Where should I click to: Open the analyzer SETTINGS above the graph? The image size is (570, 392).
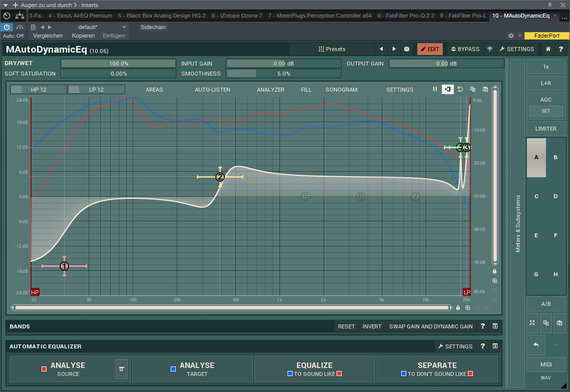coord(400,90)
